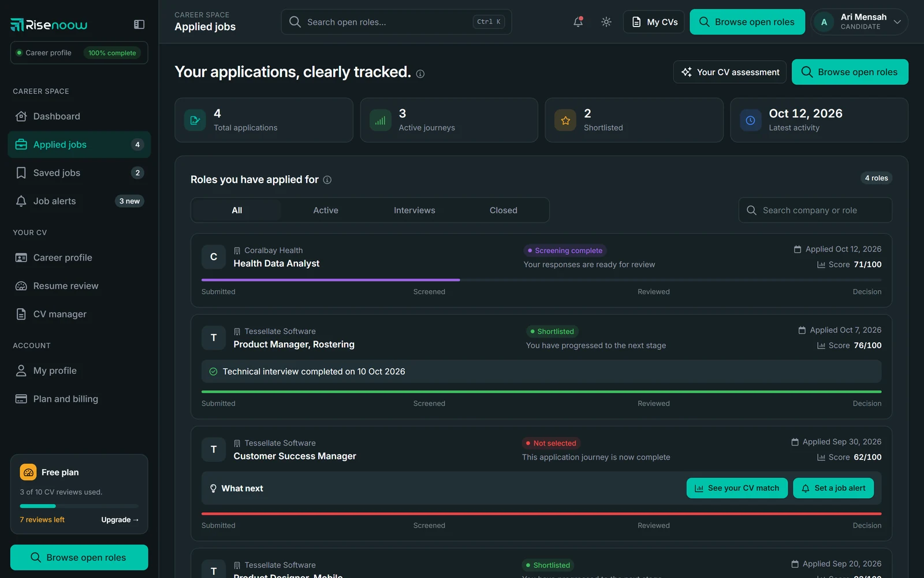This screenshot has width=924, height=578.
Task: Click the Active journeys bar icon
Action: tap(380, 120)
